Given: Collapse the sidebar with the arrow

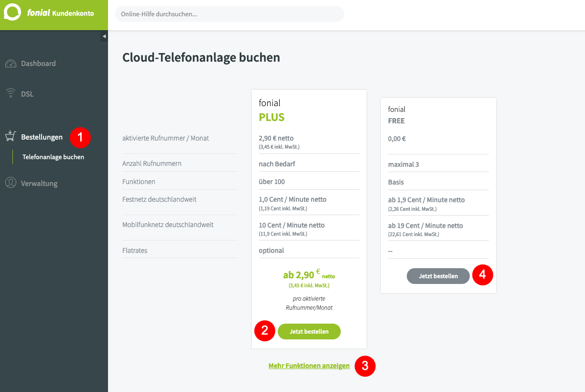Looking at the screenshot, I should 104,36.
